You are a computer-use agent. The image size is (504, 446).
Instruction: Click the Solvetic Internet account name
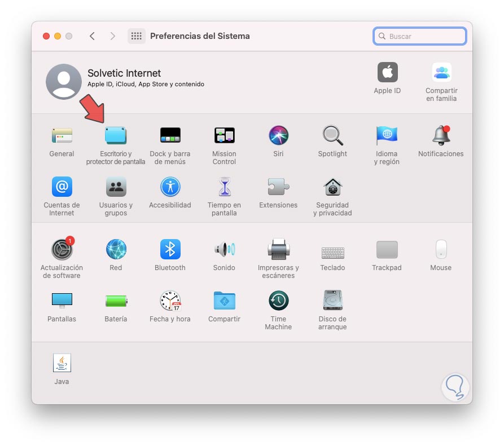click(124, 73)
